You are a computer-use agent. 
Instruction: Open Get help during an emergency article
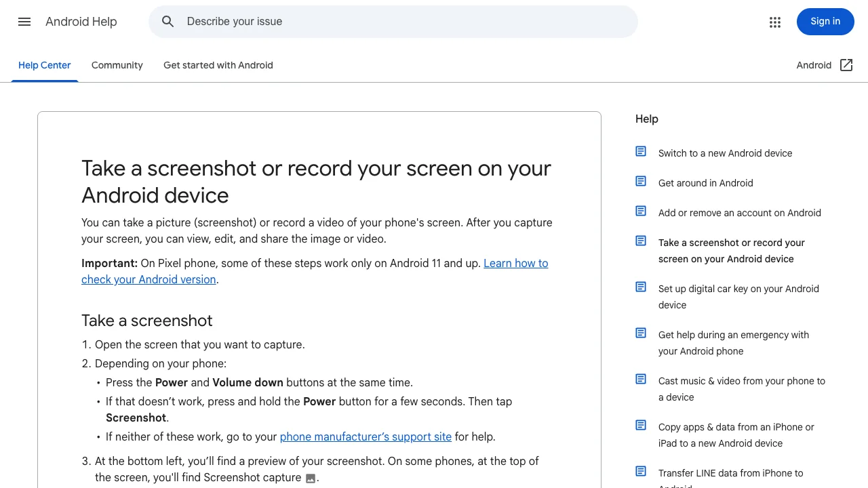[x=734, y=343]
